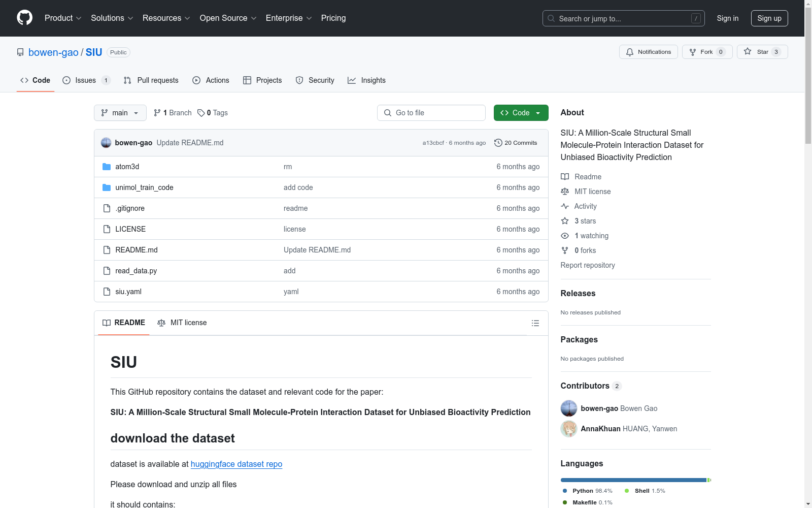
Task: Expand the Resources menu
Action: [166, 18]
